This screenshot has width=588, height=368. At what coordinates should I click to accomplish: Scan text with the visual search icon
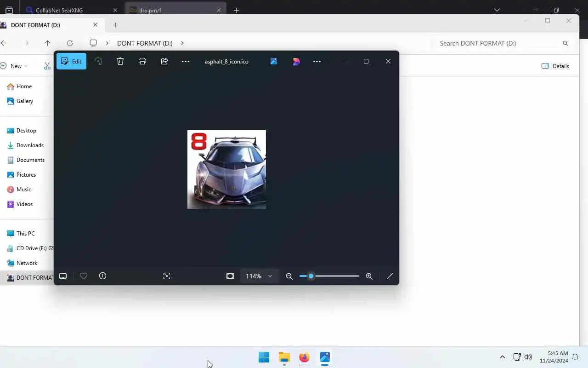167,276
